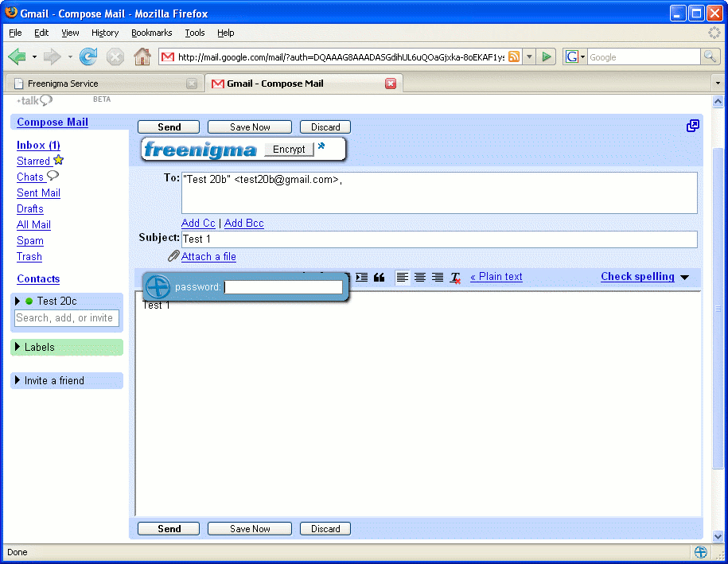Apply the blockquote formatting icon
The height and width of the screenshot is (564, 728).
pyautogui.click(x=380, y=277)
